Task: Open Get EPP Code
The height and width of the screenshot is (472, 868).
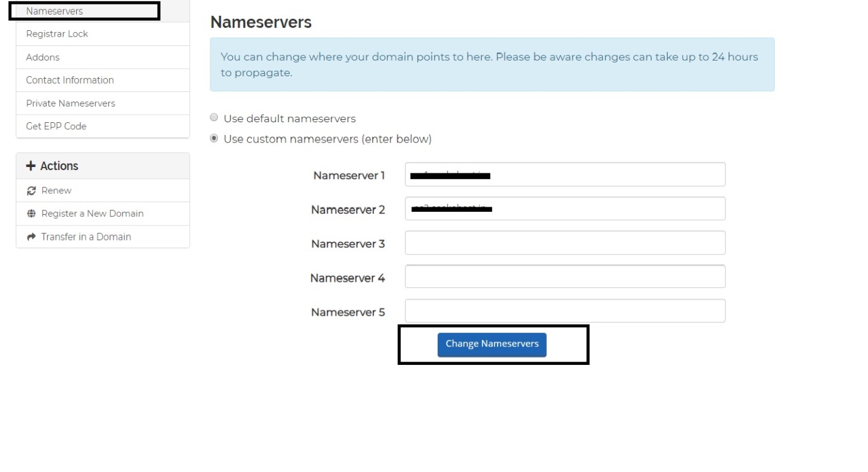Action: [103, 126]
